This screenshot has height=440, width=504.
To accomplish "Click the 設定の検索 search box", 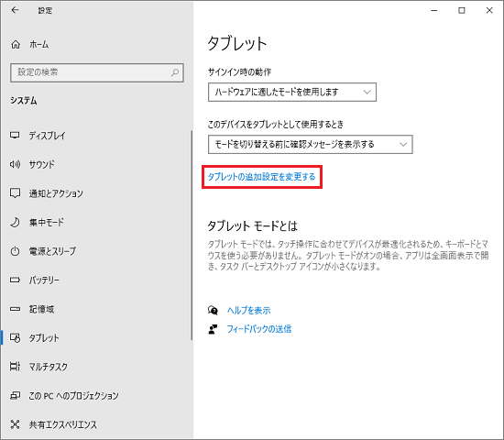I will [x=97, y=72].
